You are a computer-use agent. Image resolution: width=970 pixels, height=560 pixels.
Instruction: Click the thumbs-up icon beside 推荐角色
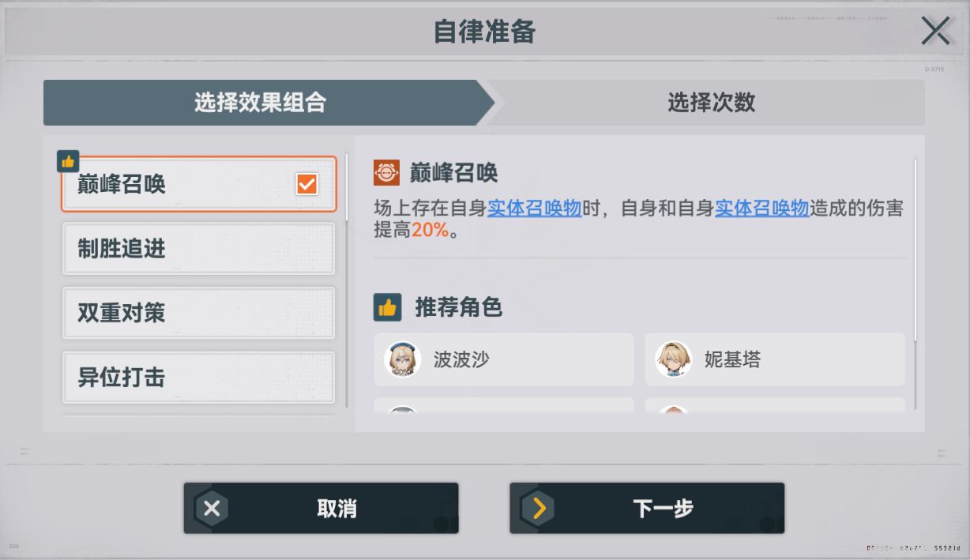[x=387, y=307]
